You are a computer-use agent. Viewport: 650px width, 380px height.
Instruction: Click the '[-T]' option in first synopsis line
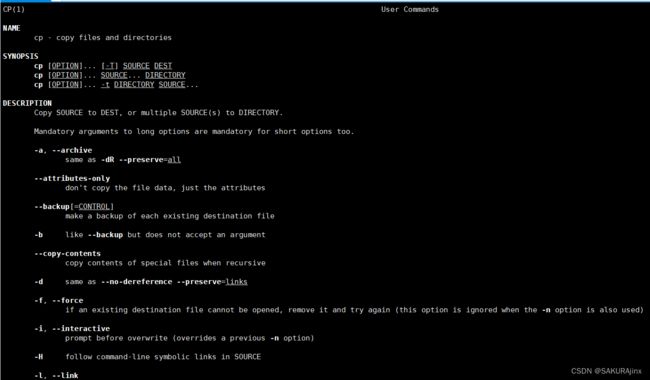pos(109,65)
